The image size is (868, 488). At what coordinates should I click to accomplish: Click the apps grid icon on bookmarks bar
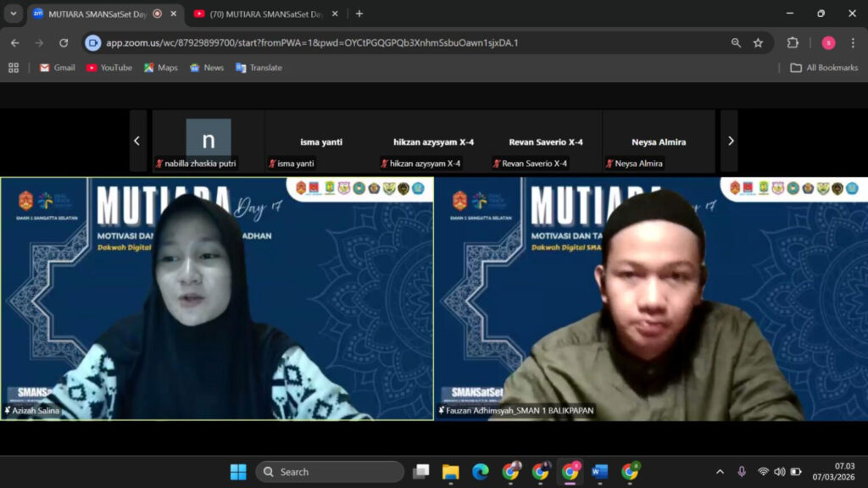(13, 68)
